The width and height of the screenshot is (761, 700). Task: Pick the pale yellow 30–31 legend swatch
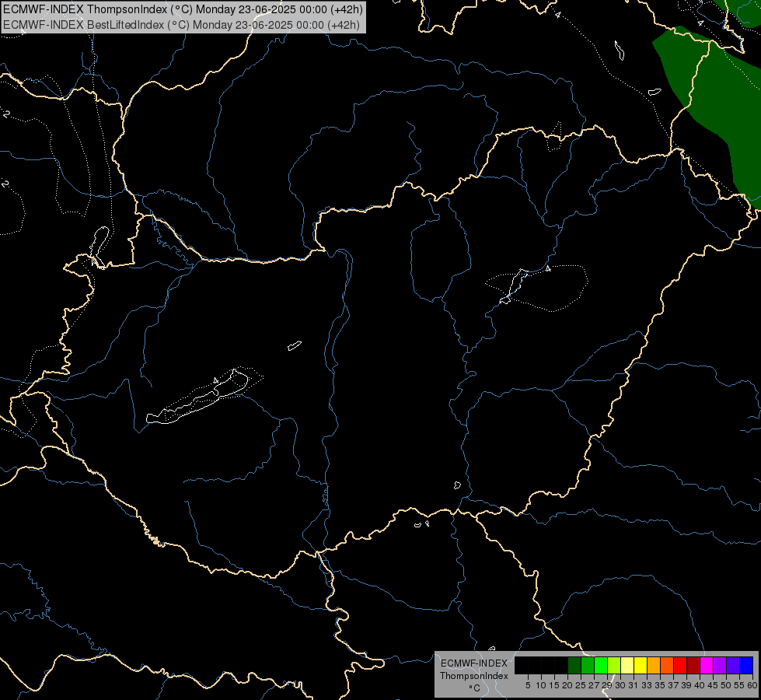(x=627, y=666)
